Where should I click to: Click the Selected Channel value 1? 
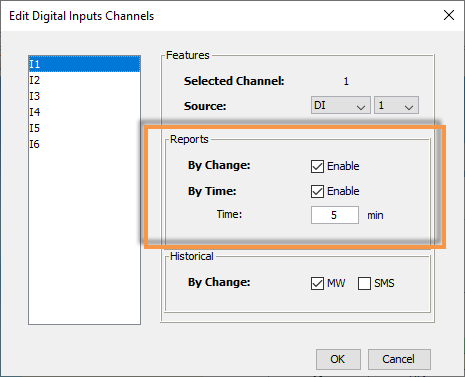[346, 81]
